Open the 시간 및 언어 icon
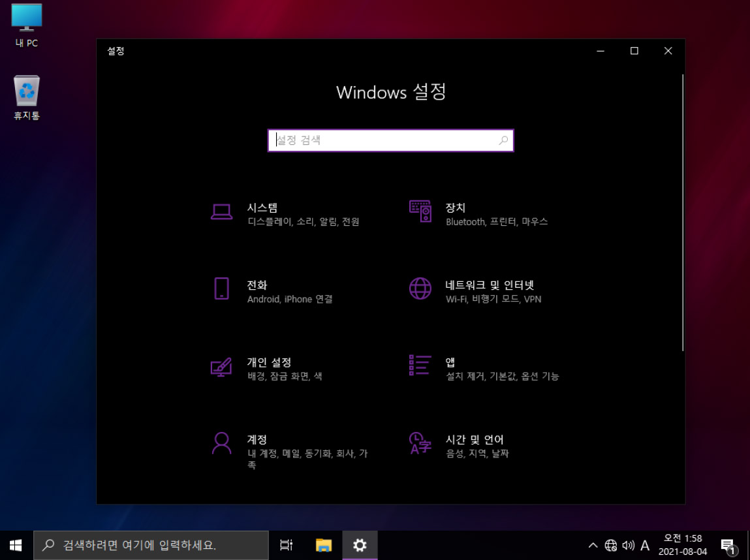The height and width of the screenshot is (560, 750). (x=420, y=443)
